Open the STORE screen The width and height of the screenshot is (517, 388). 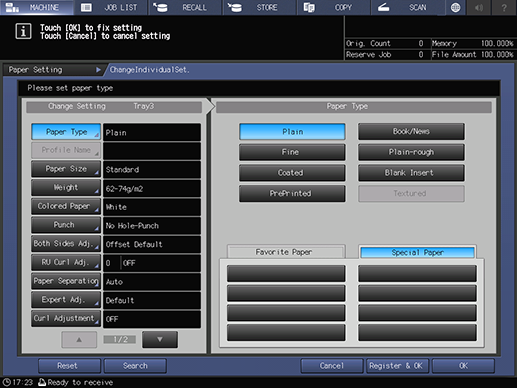click(259, 7)
